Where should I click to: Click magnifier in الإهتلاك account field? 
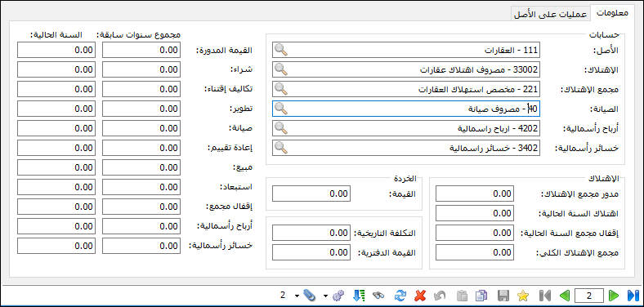click(x=281, y=69)
